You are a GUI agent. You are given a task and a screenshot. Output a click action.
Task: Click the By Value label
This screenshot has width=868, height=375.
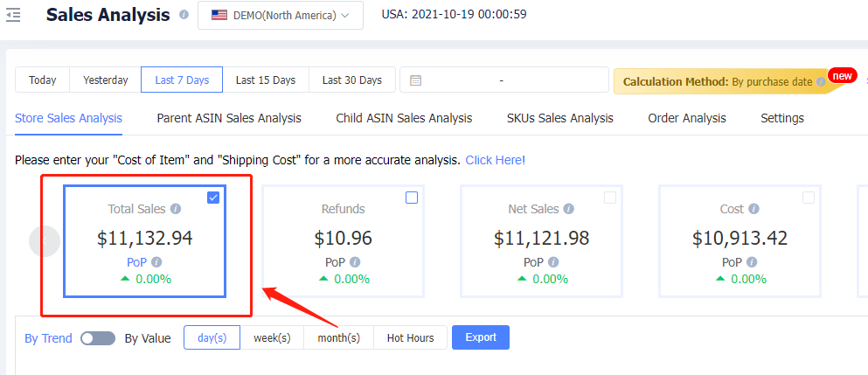pyautogui.click(x=148, y=338)
